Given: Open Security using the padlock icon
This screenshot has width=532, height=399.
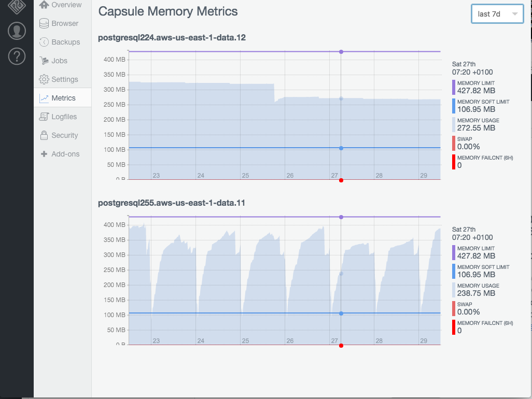Looking at the screenshot, I should [44, 135].
